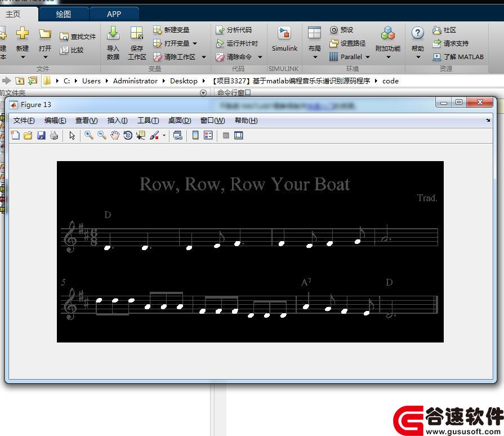Viewport: 504px width, 436px height.
Task: Click the 新建 (New) plus icon
Action: pyautogui.click(x=23, y=33)
